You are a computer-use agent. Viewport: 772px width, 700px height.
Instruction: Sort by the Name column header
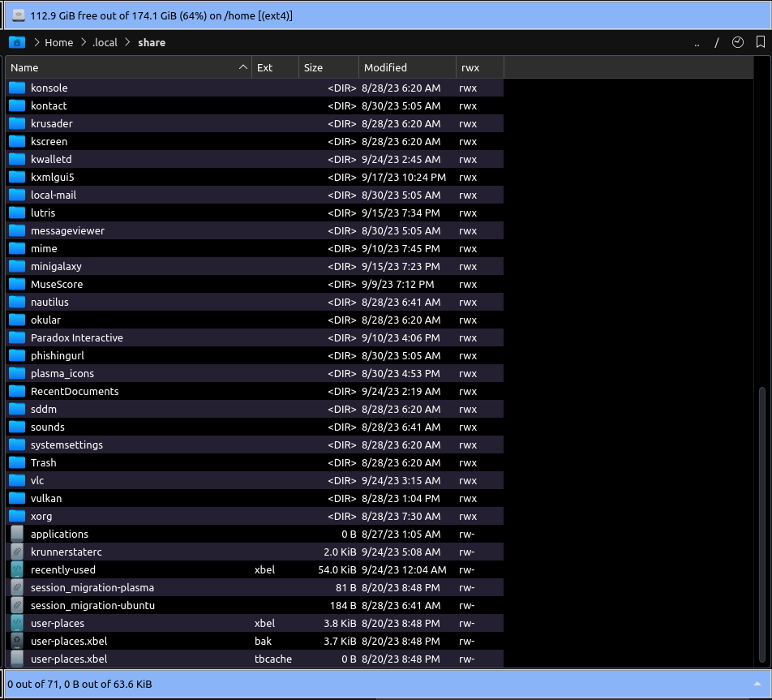pyautogui.click(x=128, y=67)
